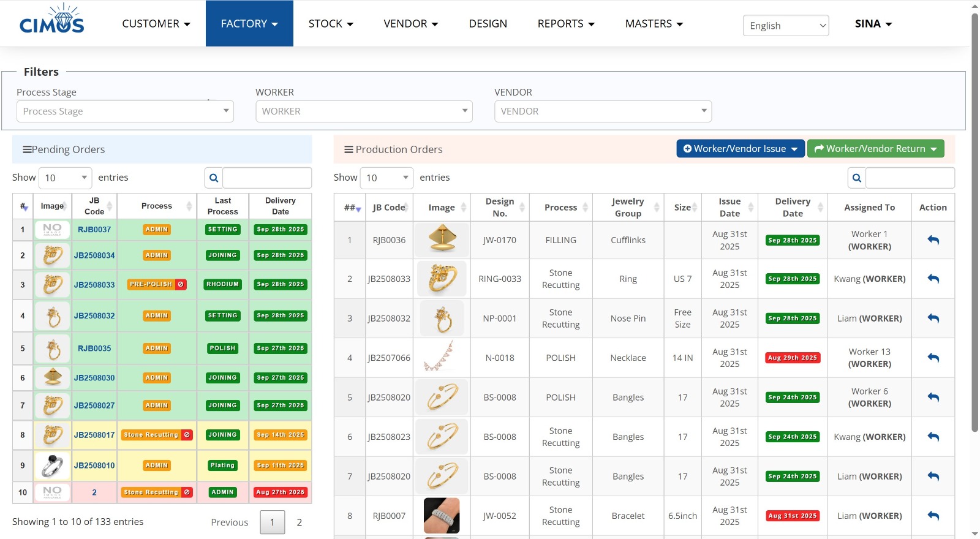Open black ring thumbnail for JB2508010
The image size is (980, 539).
(x=52, y=466)
